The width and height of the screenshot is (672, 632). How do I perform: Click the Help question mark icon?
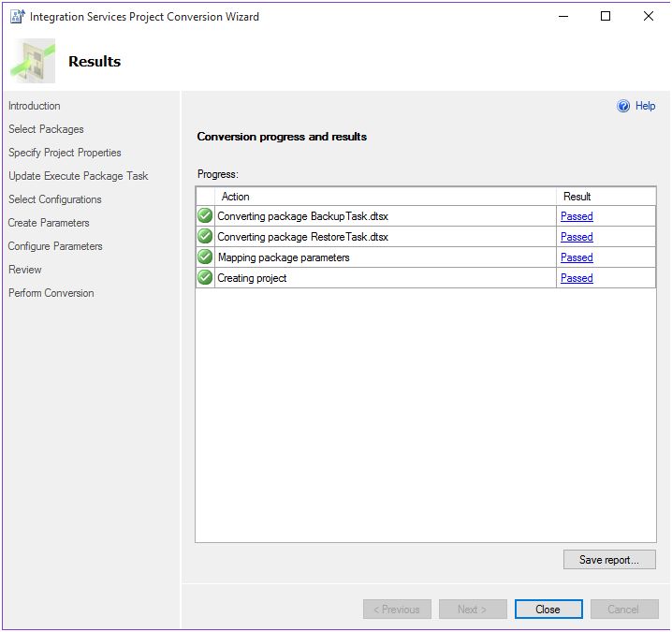point(623,106)
